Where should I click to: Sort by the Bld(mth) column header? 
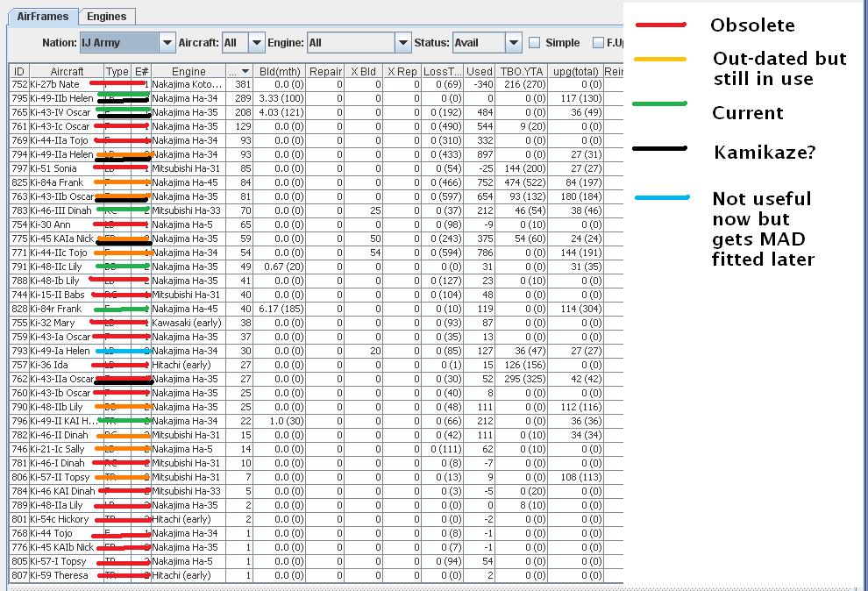point(280,71)
